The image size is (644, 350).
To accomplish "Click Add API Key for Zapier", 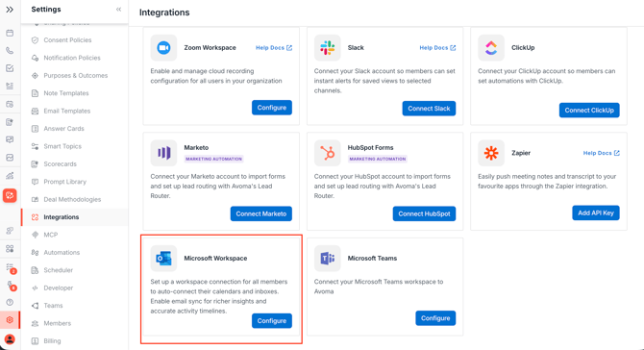I will (x=596, y=212).
